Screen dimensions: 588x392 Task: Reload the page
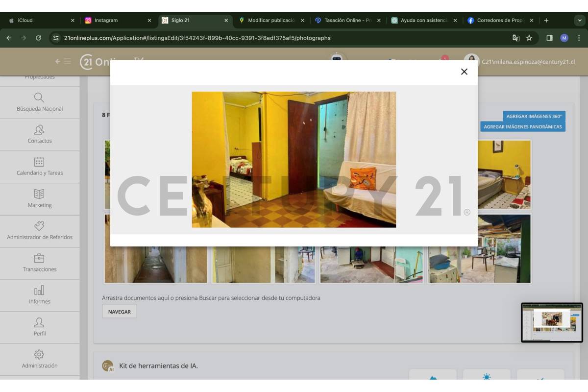[x=38, y=38]
